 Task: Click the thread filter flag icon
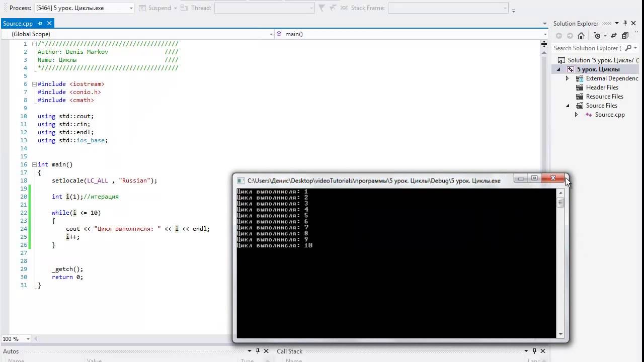coord(322,8)
